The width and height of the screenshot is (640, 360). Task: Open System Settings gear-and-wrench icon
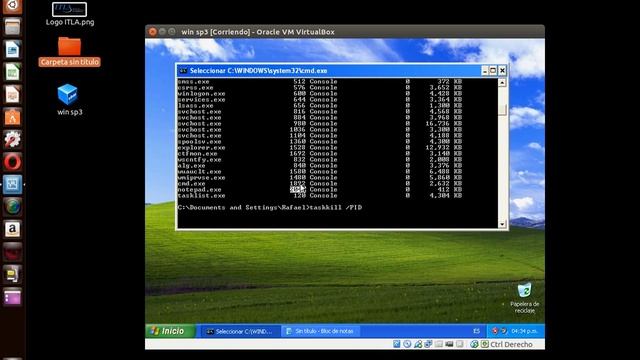pos(12,140)
